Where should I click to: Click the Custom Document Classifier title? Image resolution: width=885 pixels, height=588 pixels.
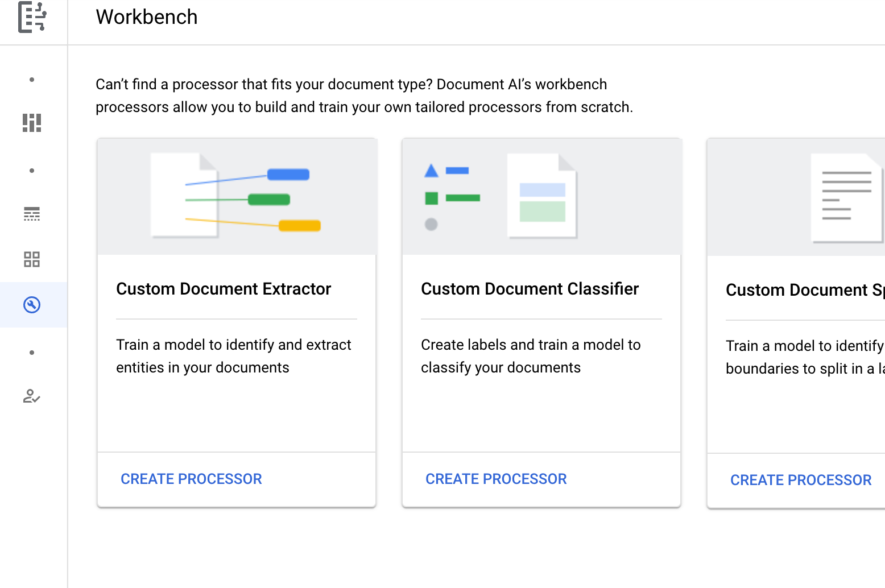(530, 289)
